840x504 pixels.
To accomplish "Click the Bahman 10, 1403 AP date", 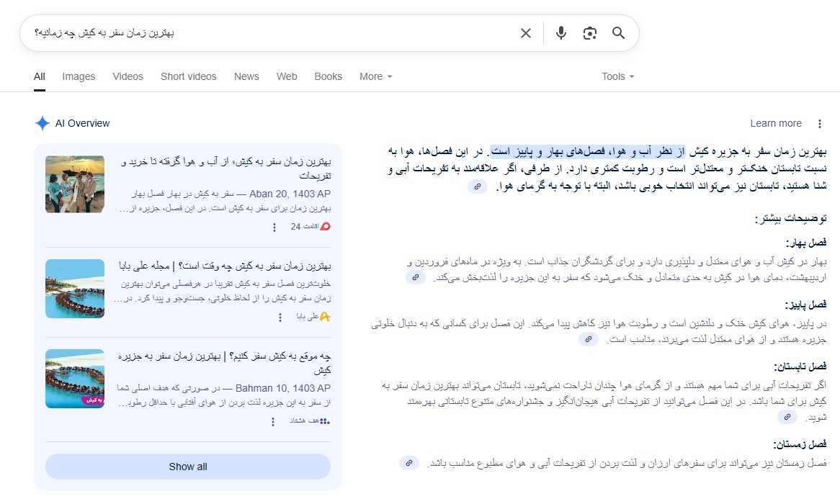I will (x=283, y=388).
